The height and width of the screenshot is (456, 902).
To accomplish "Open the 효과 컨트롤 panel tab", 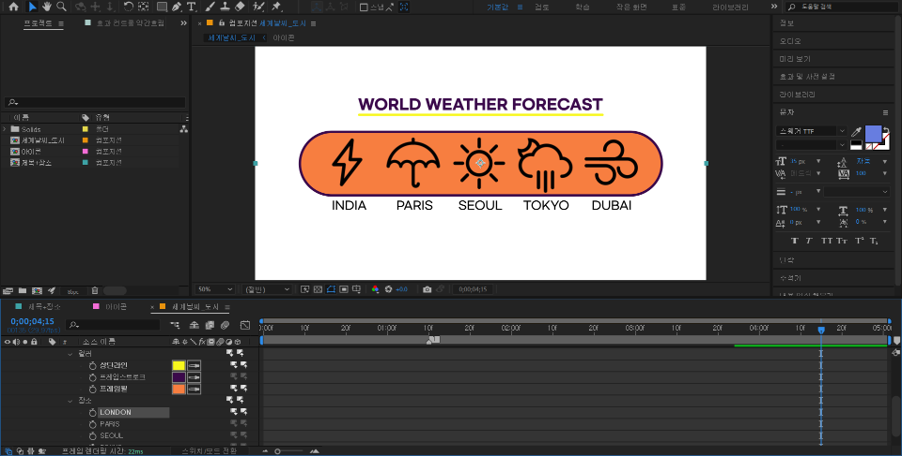I will [131, 23].
